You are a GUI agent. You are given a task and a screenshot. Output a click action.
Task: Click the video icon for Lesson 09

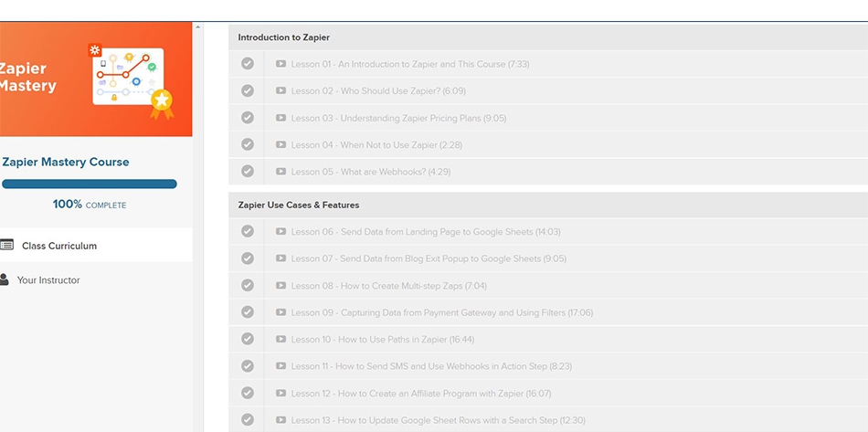[x=281, y=312]
